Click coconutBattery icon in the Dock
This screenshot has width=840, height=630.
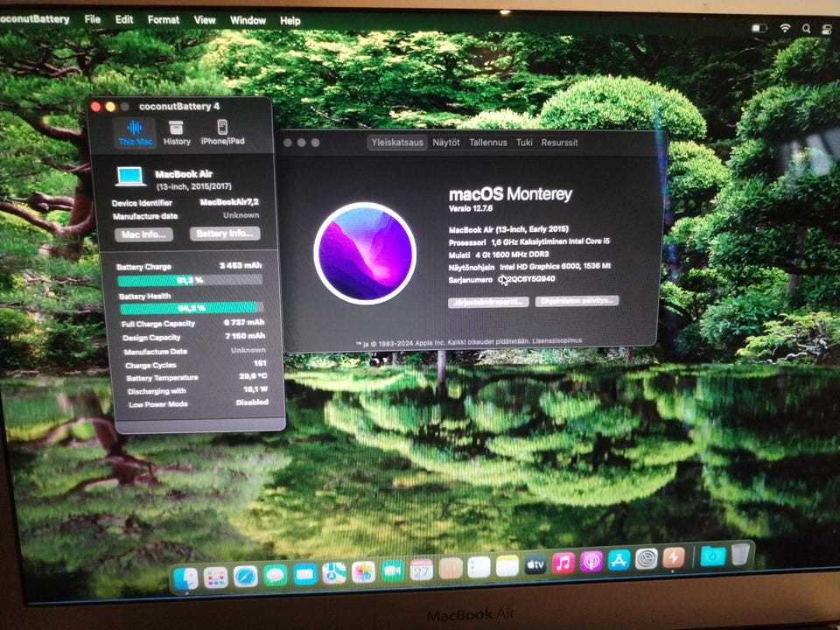[x=674, y=558]
